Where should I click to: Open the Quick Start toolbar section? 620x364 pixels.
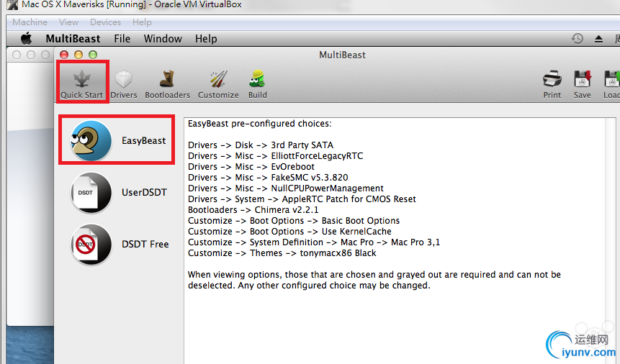coord(82,83)
